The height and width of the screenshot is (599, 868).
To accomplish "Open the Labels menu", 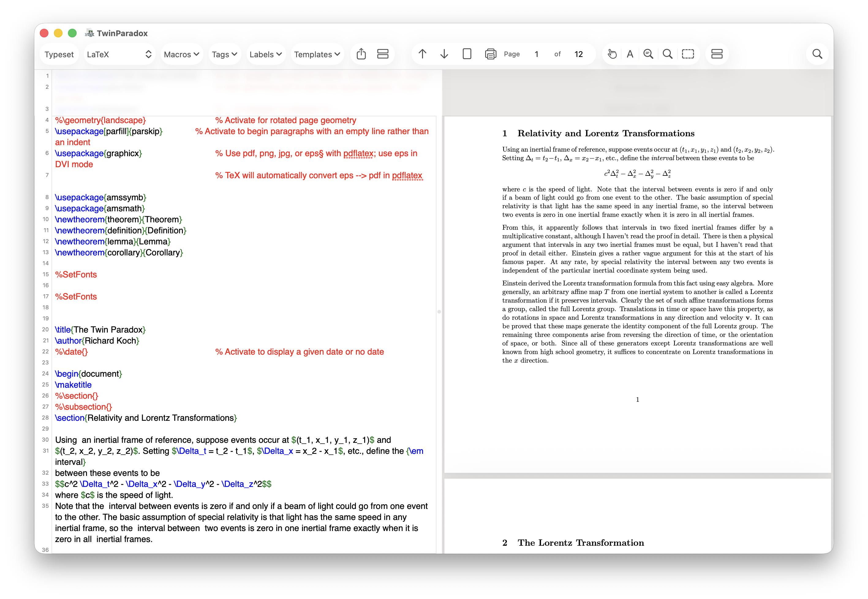I will tap(265, 55).
